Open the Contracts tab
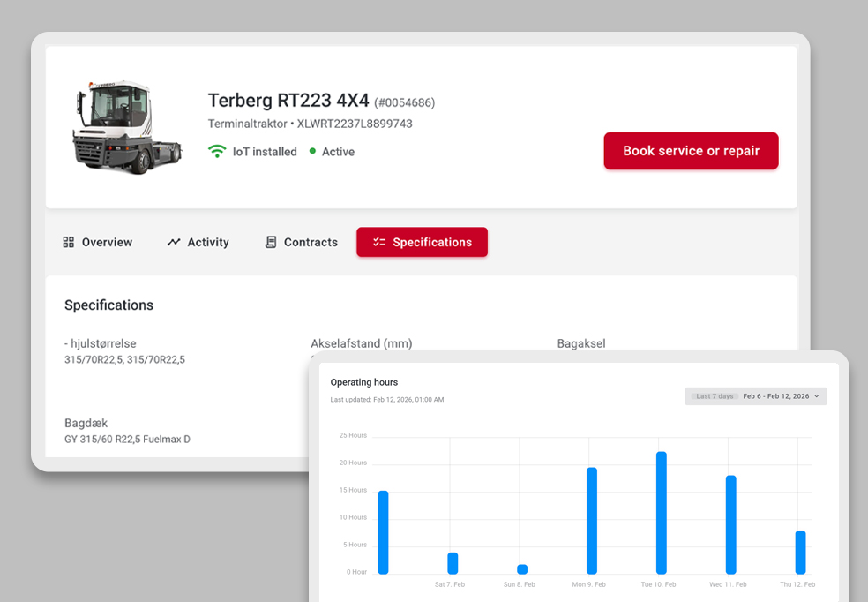The image size is (868, 602). 302,242
